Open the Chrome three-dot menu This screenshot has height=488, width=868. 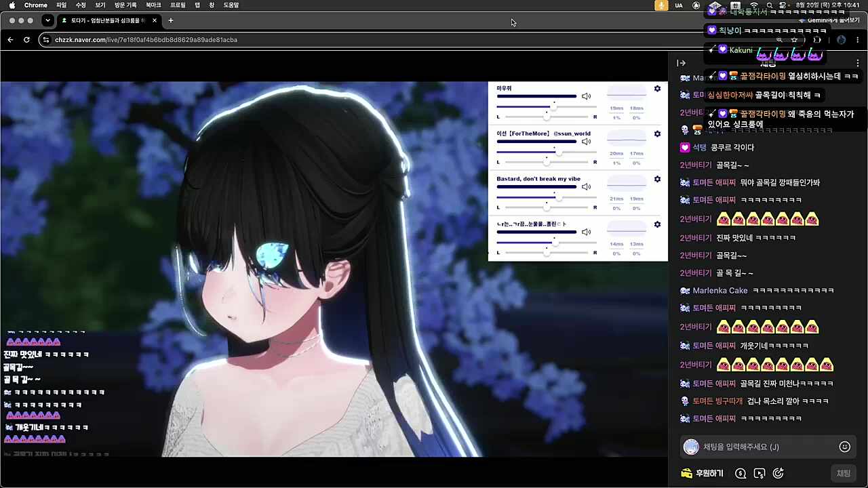858,40
